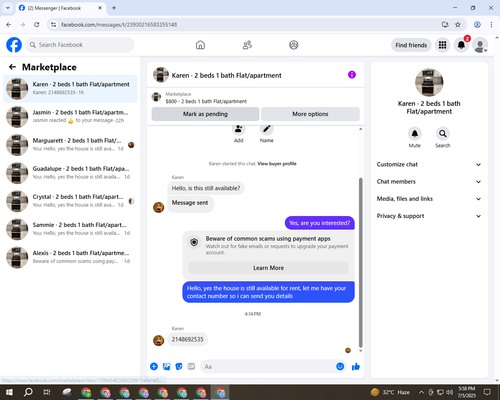Search in conversation using magnifier icon
This screenshot has width=500, height=400.
click(x=443, y=134)
